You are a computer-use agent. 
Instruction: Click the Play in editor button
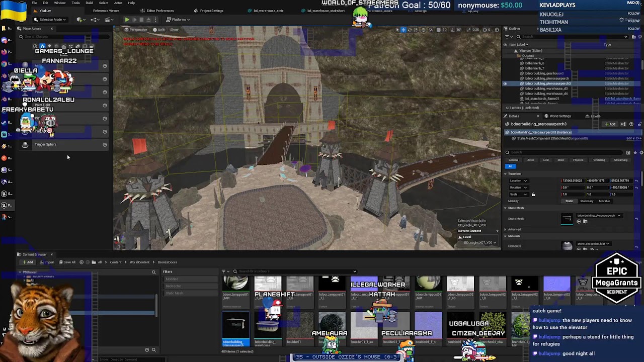[127, 20]
